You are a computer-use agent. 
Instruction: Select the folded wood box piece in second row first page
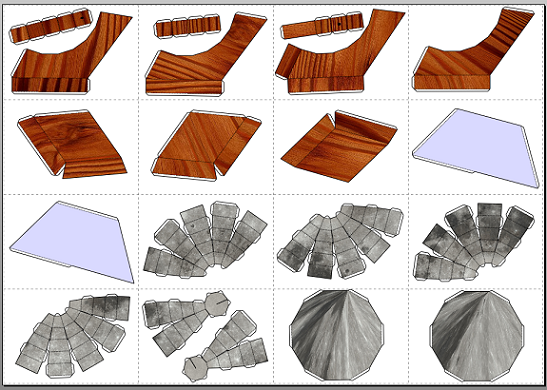pyautogui.click(x=72, y=144)
